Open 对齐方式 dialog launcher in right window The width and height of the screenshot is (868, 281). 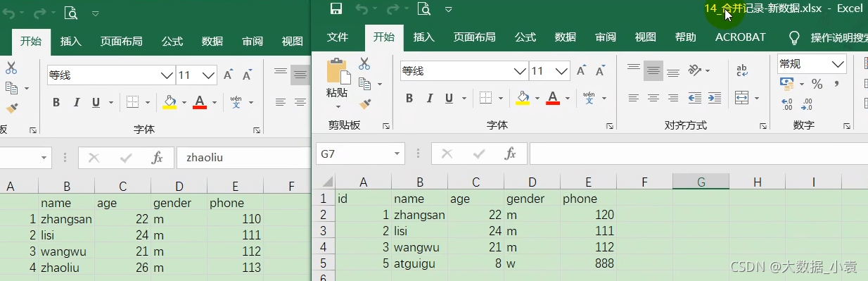tap(763, 126)
